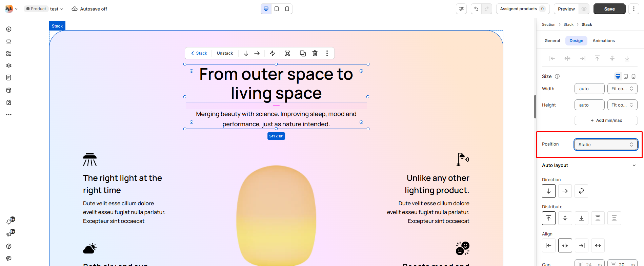Open the Width Fit content dropdown
This screenshot has height=266, width=644.
click(622, 89)
